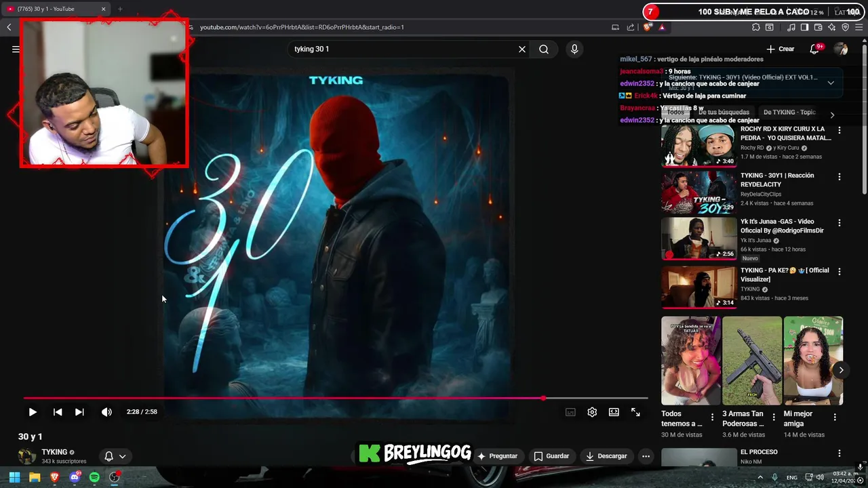Open the TYKING channel avatar
This screenshot has width=868, height=488.
27,456
